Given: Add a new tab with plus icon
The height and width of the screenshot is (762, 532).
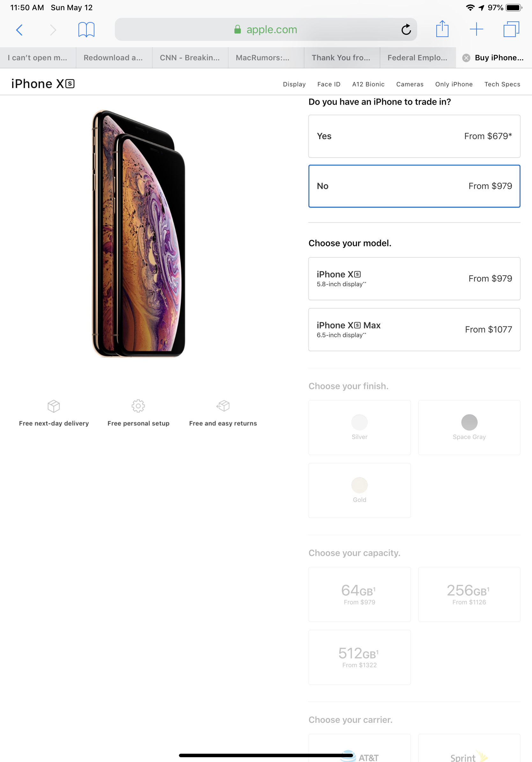Looking at the screenshot, I should click(476, 29).
